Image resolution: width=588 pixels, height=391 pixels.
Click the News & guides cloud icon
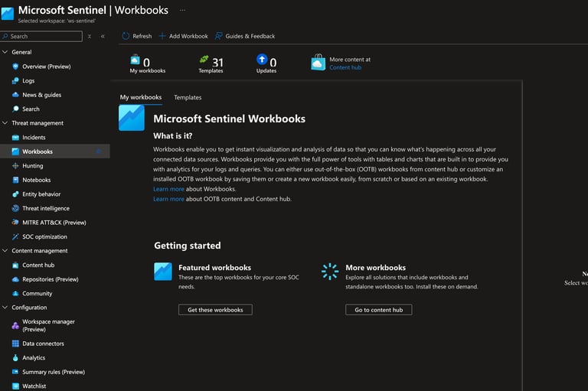[15, 95]
